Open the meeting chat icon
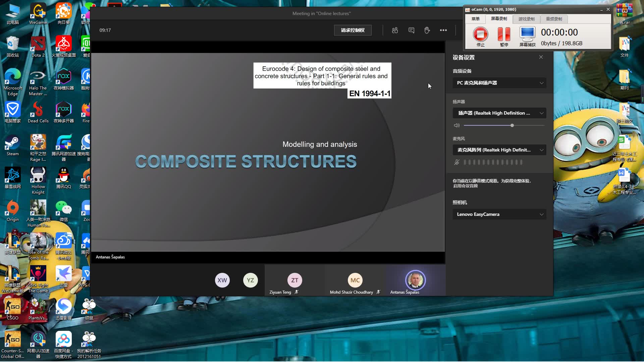Screen dimensions: 644x362 411,30
